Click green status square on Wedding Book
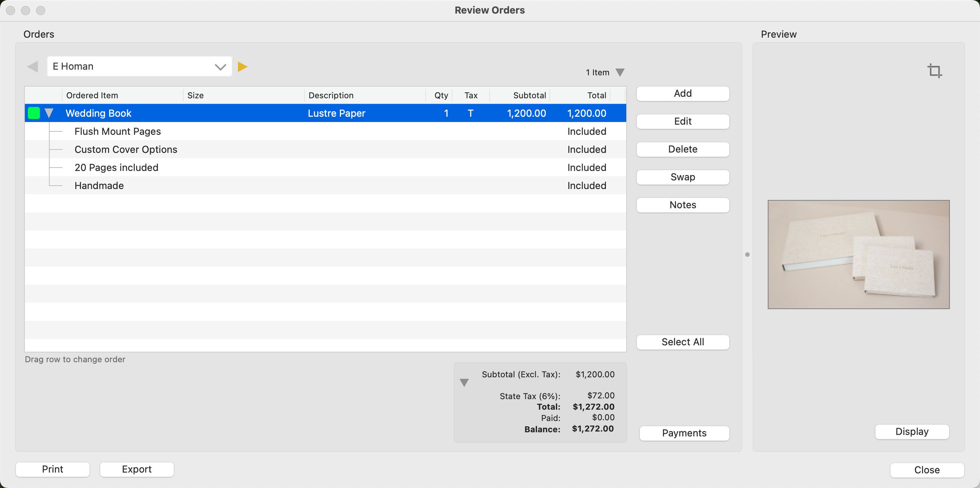 [34, 113]
